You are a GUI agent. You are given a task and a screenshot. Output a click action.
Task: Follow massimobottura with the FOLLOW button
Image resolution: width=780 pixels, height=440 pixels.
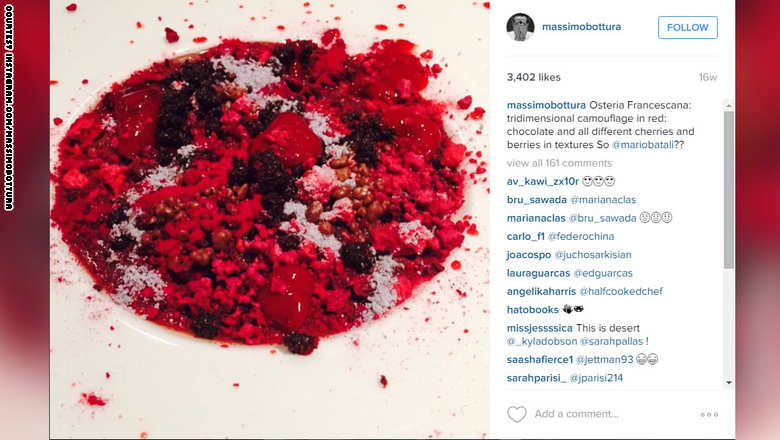click(x=687, y=27)
